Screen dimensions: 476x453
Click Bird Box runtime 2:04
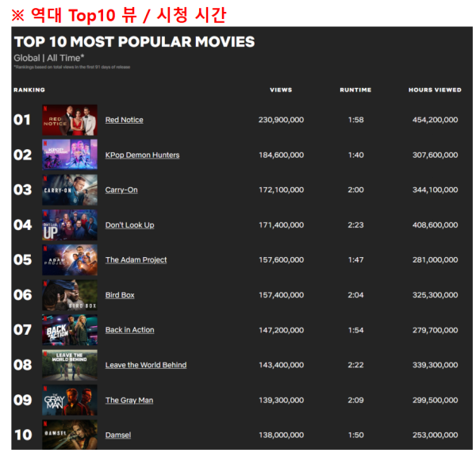(x=355, y=295)
